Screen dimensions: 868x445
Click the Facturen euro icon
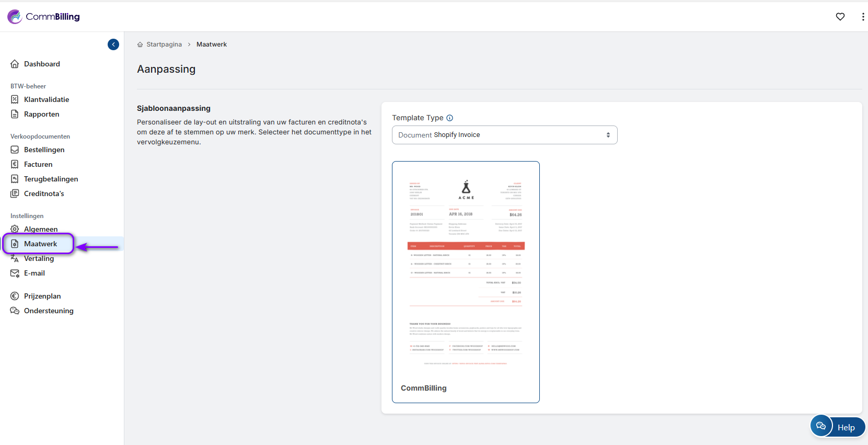click(15, 164)
